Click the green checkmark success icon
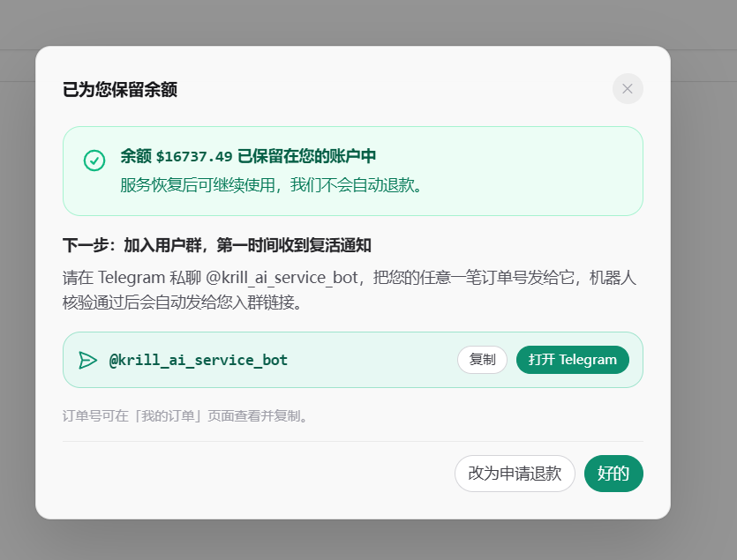The height and width of the screenshot is (560, 737). click(94, 161)
